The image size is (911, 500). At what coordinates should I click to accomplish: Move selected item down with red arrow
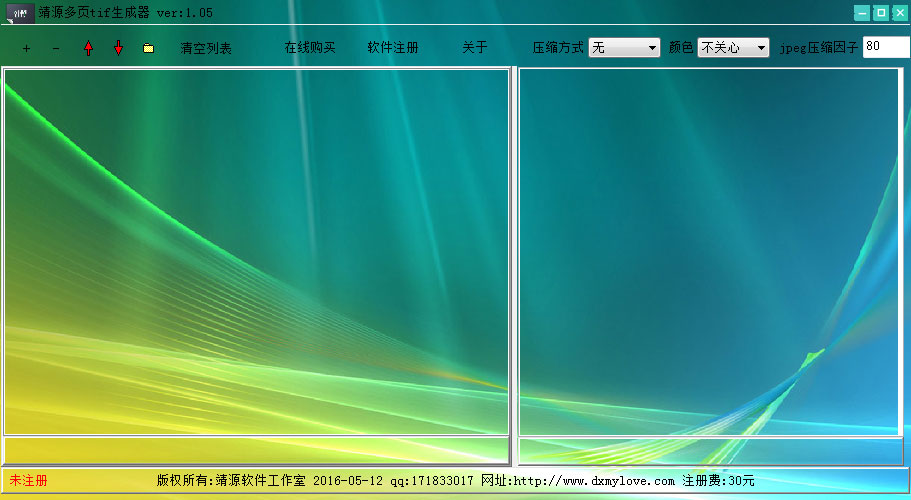click(119, 48)
